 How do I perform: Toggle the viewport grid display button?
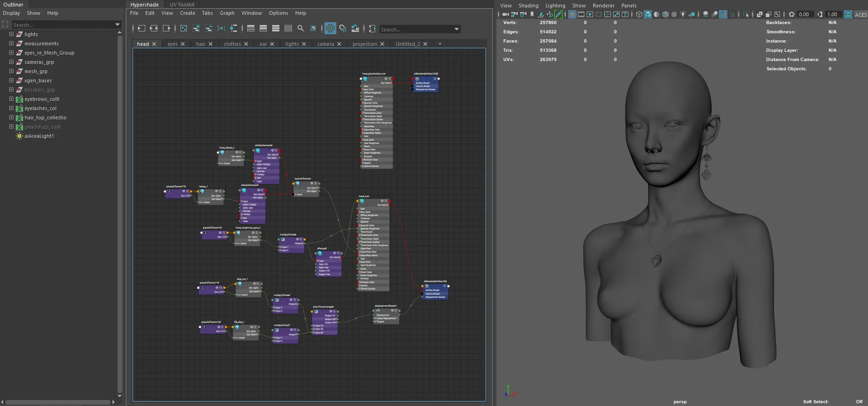coord(572,14)
